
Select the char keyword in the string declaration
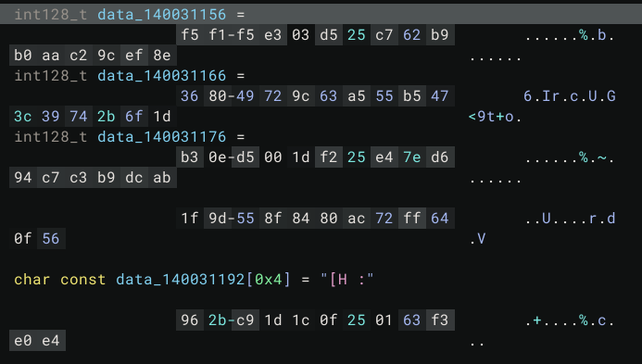click(31, 280)
